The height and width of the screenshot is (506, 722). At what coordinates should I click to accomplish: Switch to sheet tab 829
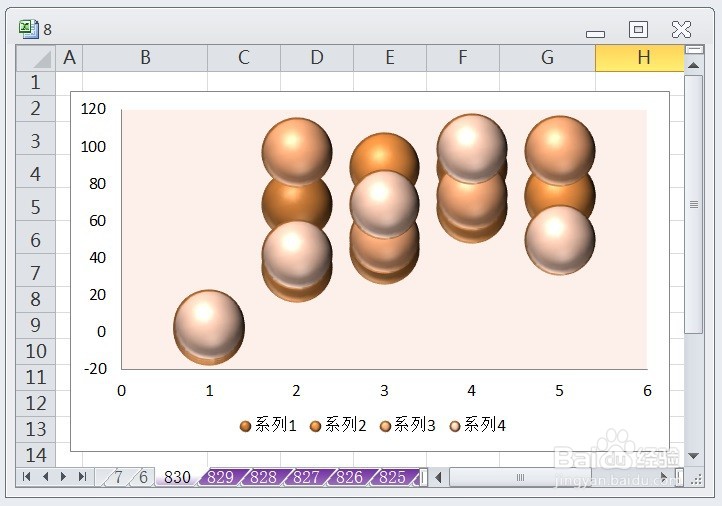click(x=221, y=477)
